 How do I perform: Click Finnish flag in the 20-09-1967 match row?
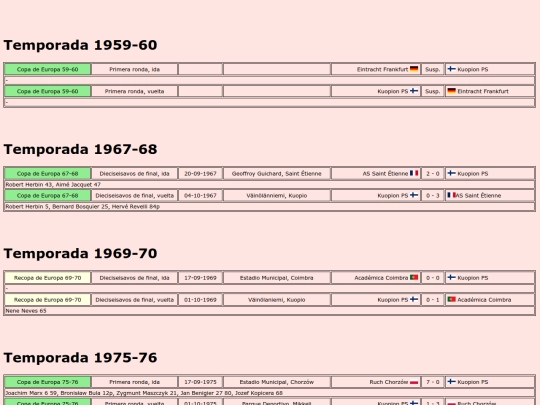(x=451, y=173)
